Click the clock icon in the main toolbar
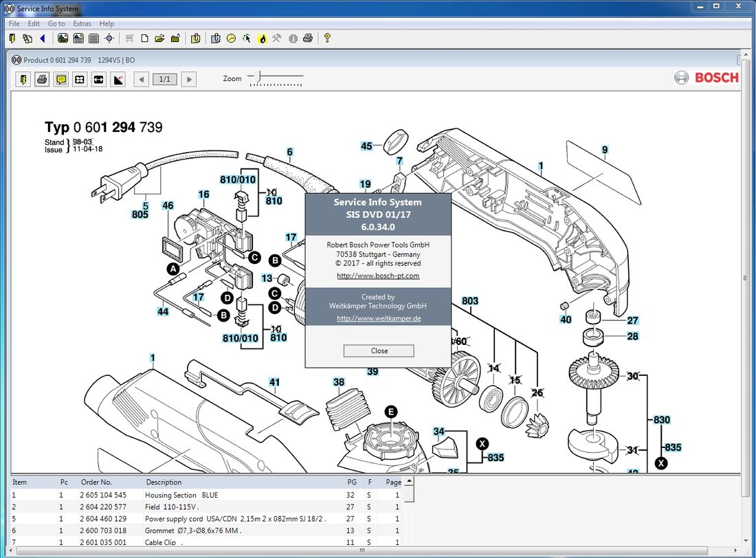The height and width of the screenshot is (558, 756). [231, 38]
